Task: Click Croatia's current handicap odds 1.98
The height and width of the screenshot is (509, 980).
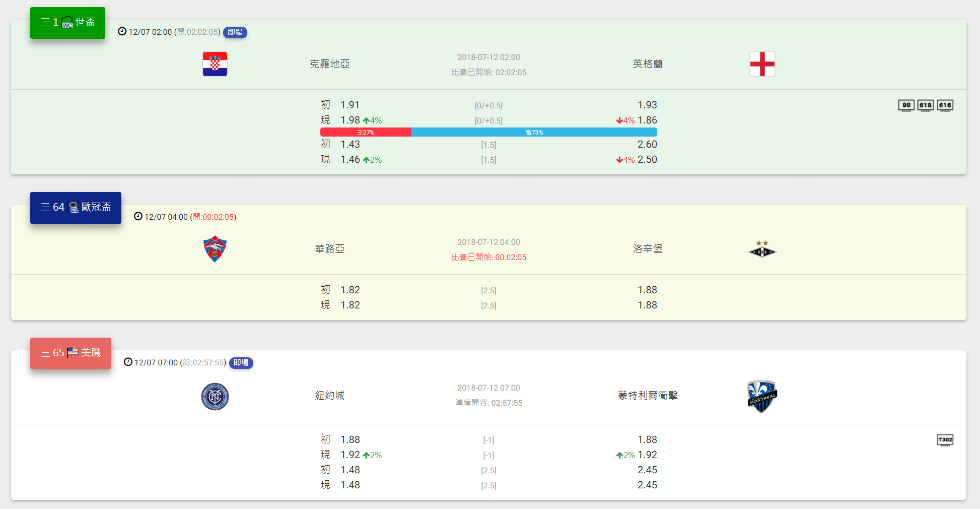Action: click(350, 120)
